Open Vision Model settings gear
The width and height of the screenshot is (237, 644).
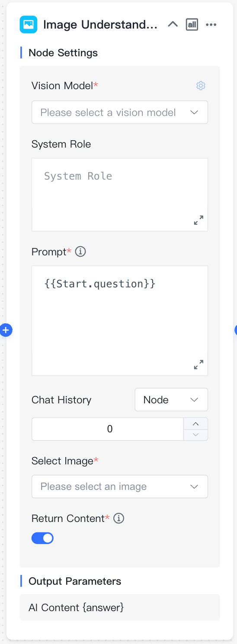(201, 86)
